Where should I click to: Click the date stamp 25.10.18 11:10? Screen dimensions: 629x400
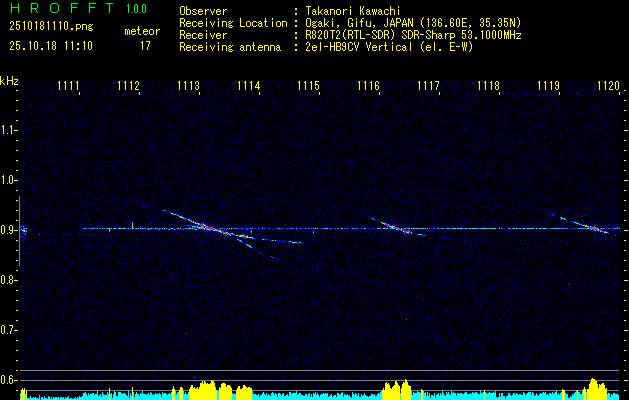tap(51, 45)
